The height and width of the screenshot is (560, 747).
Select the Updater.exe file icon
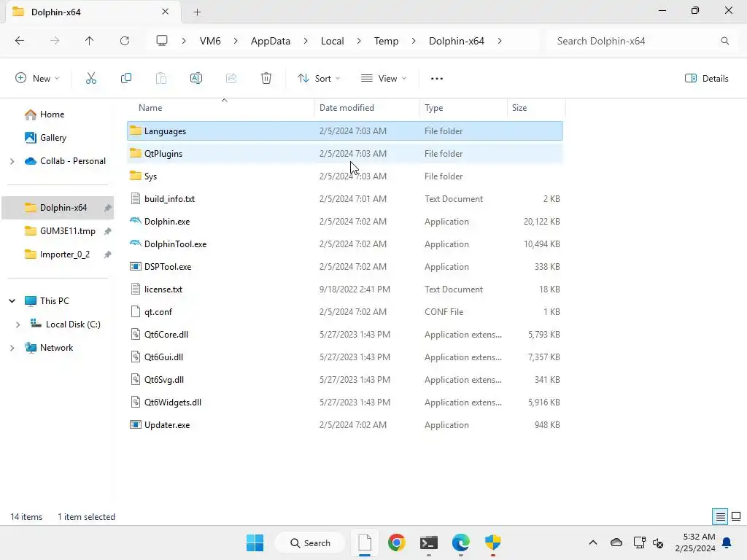pos(136,425)
